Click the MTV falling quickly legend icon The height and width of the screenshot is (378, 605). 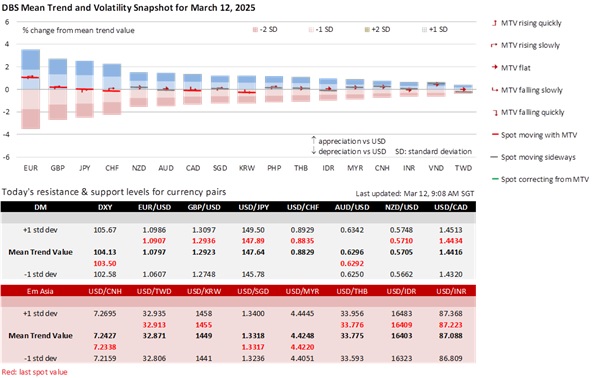(495, 112)
